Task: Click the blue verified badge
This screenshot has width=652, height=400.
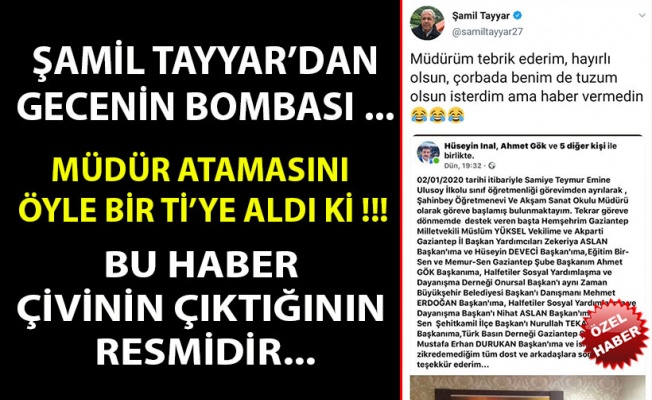Action: pyautogui.click(x=518, y=16)
